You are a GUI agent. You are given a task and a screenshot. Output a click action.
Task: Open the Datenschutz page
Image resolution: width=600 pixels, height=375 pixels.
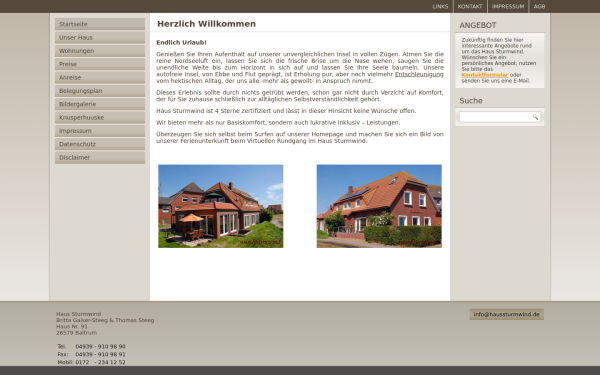100,144
